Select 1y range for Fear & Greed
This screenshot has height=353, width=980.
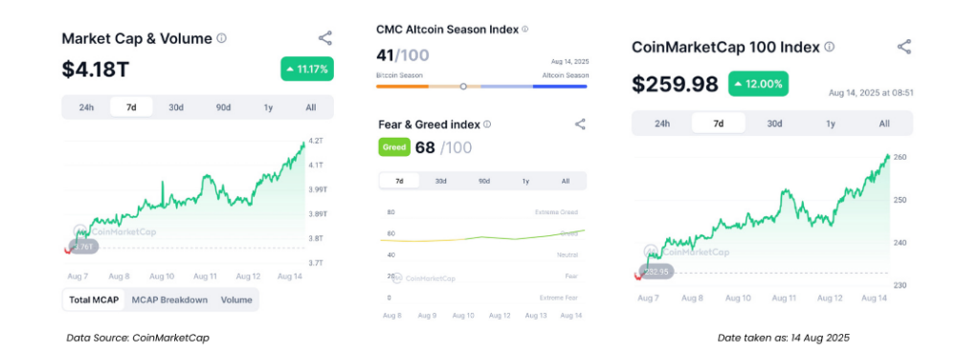[525, 181]
